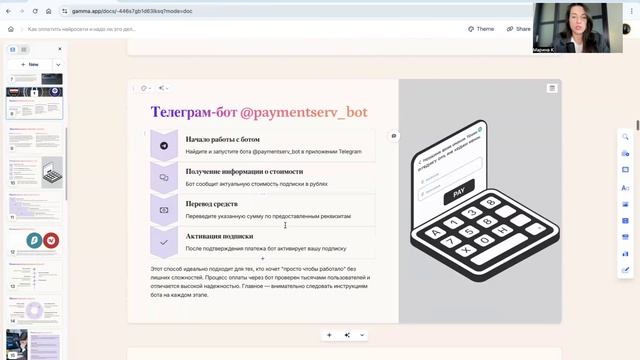Image resolution: width=640 pixels, height=360 pixels.
Task: Open card templates in insert toolbar
Action: 625,153
